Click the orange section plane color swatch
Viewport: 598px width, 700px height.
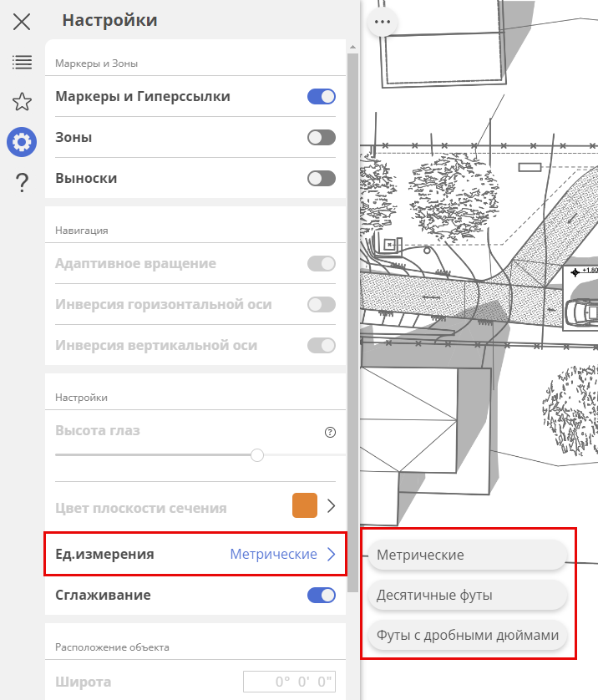tap(305, 505)
